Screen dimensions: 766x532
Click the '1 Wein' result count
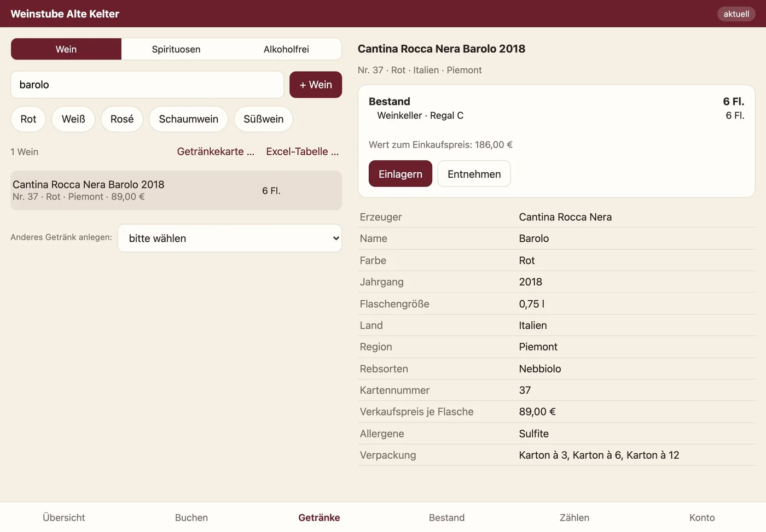(25, 152)
